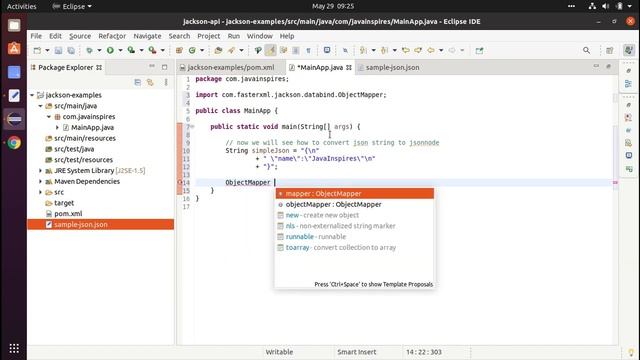Open the External Tools dropdown arrow

click(x=162, y=51)
